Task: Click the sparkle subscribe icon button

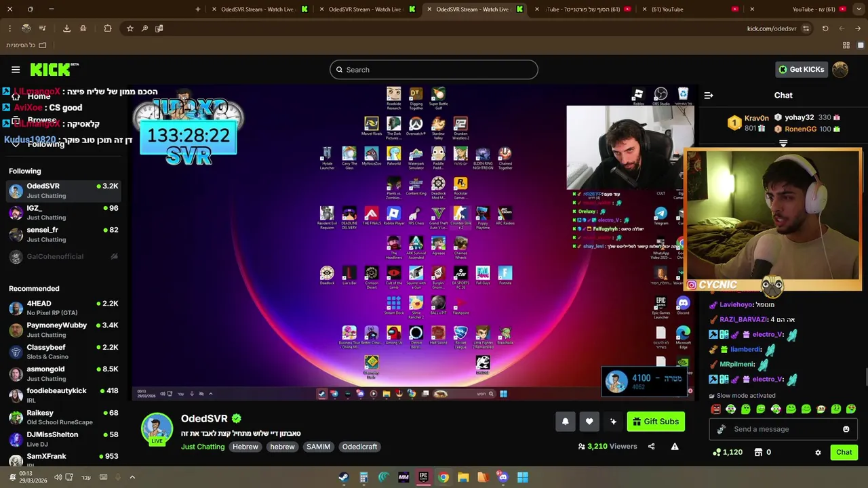Action: 613,422
